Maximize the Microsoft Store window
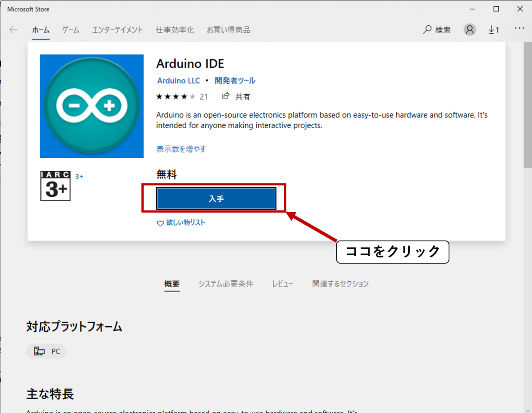The width and height of the screenshot is (532, 413). tap(496, 9)
